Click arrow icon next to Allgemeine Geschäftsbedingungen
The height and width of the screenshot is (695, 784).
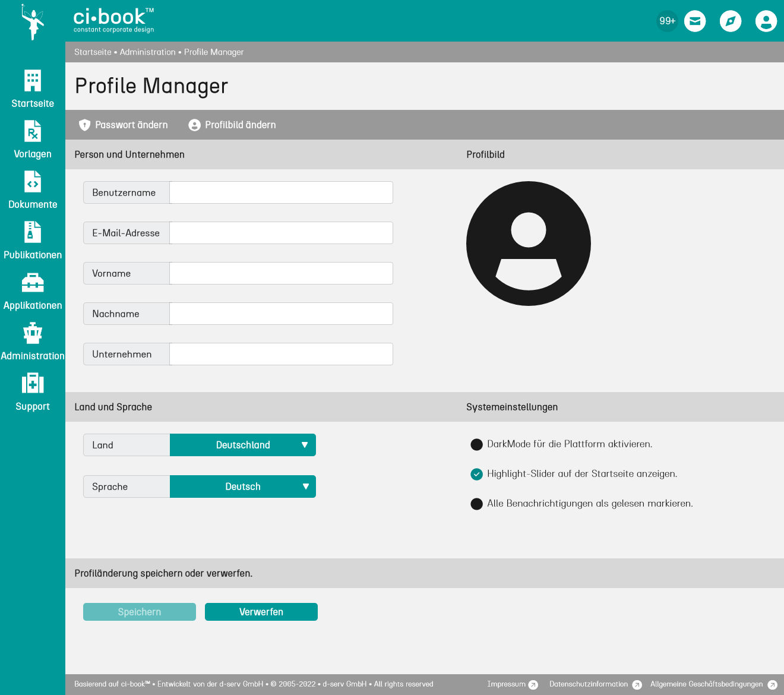pyautogui.click(x=772, y=685)
